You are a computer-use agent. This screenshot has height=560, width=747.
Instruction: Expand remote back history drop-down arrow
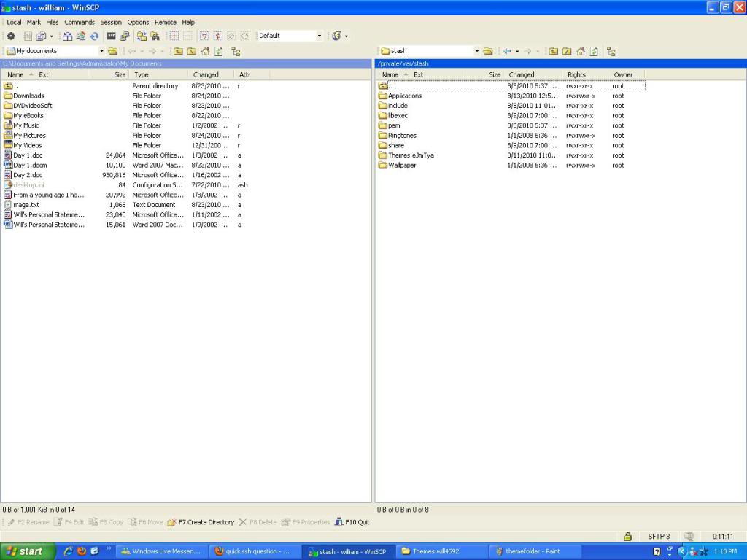coord(517,51)
